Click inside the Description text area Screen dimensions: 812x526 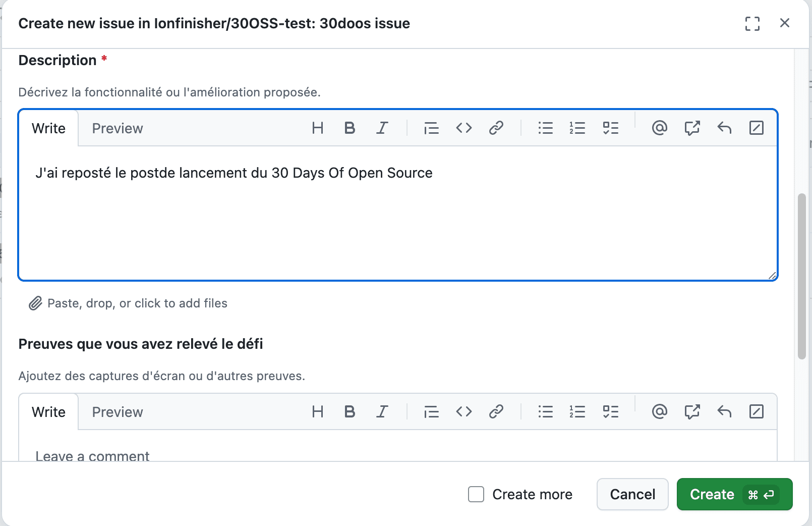pyautogui.click(x=397, y=222)
